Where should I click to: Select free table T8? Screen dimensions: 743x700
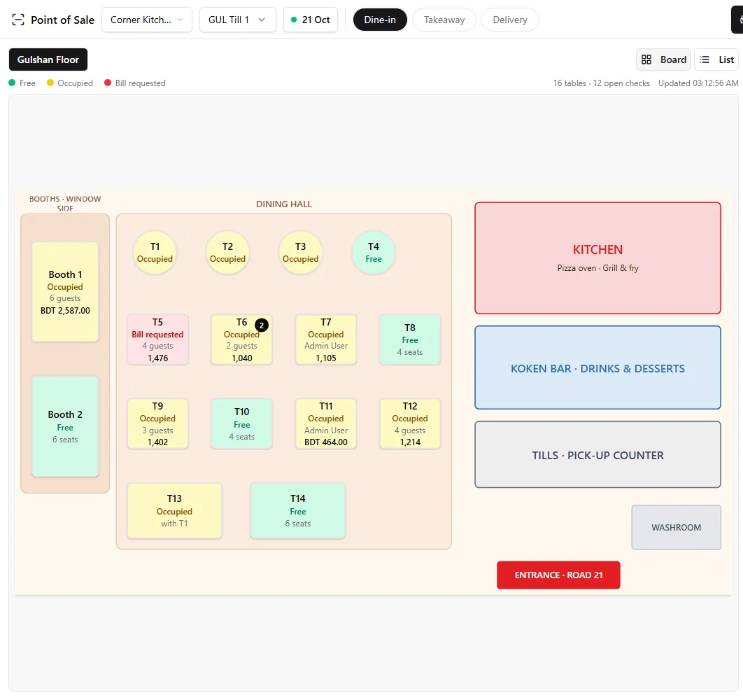pyautogui.click(x=410, y=339)
